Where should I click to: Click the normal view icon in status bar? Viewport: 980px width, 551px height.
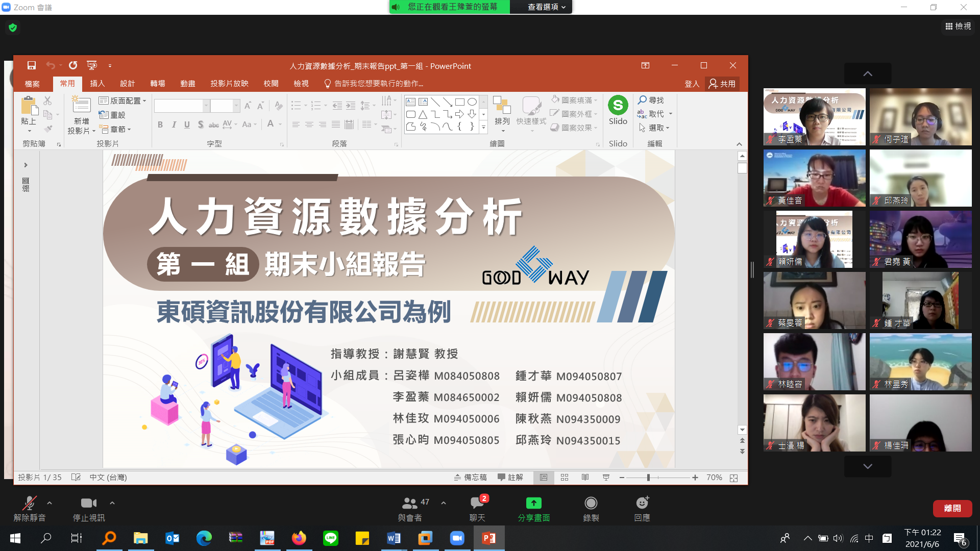544,478
